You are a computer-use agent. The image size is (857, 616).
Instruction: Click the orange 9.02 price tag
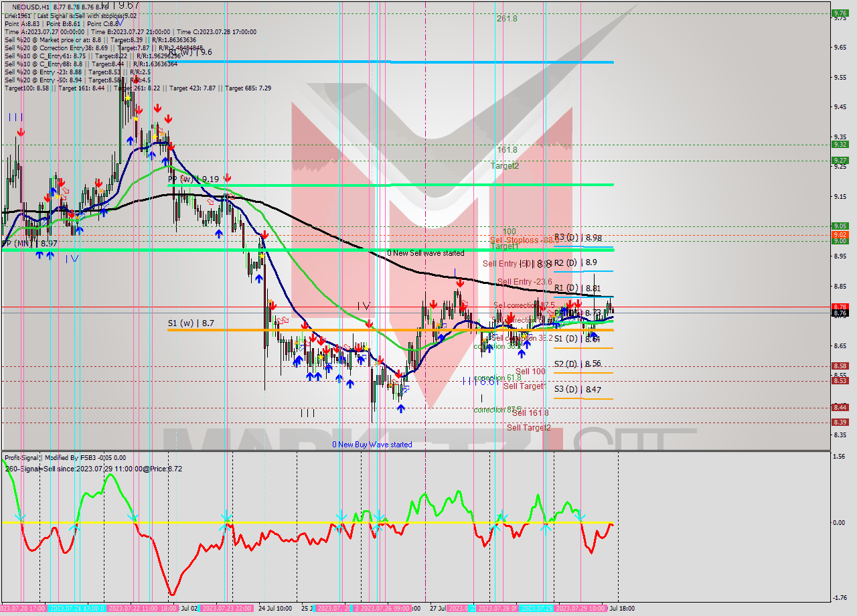(840, 234)
